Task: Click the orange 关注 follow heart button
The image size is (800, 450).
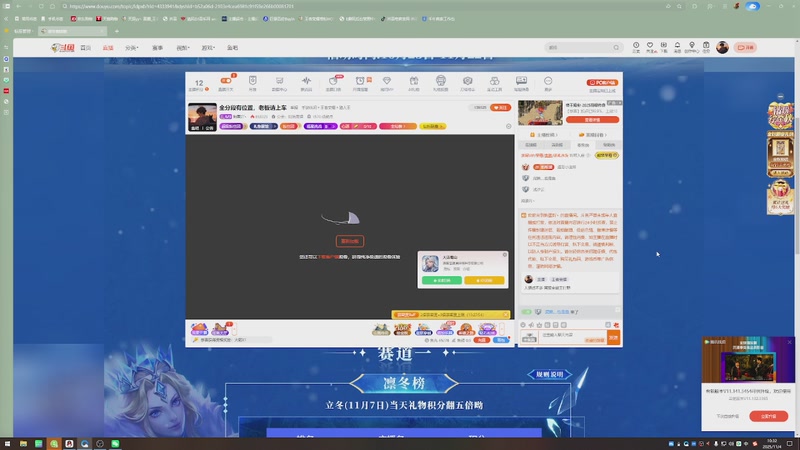Action: click(x=501, y=108)
